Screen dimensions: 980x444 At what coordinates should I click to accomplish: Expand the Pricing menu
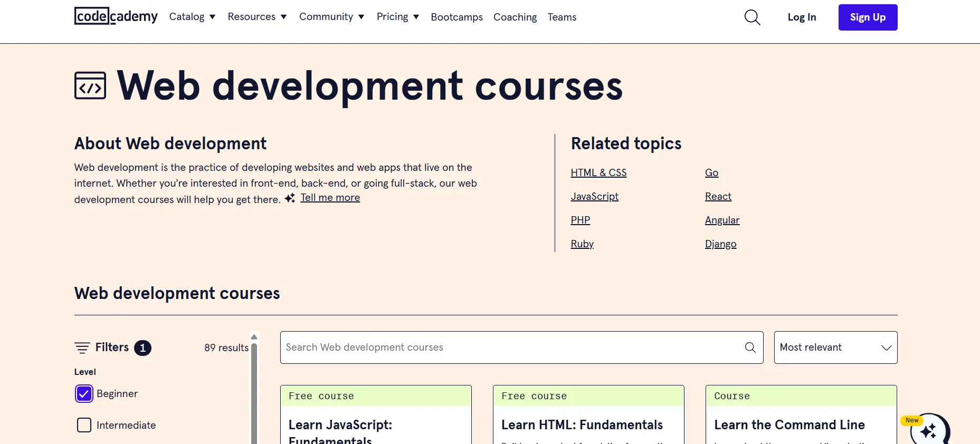tap(398, 17)
